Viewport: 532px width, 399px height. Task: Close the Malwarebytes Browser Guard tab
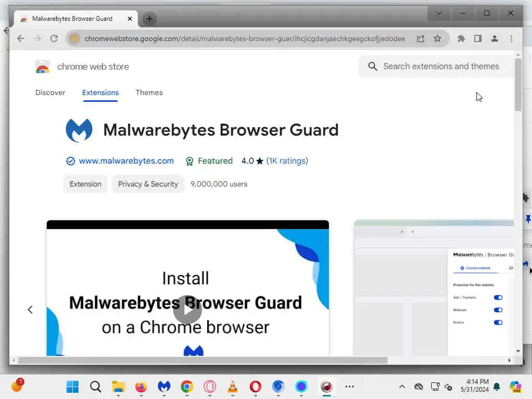pyautogui.click(x=129, y=19)
